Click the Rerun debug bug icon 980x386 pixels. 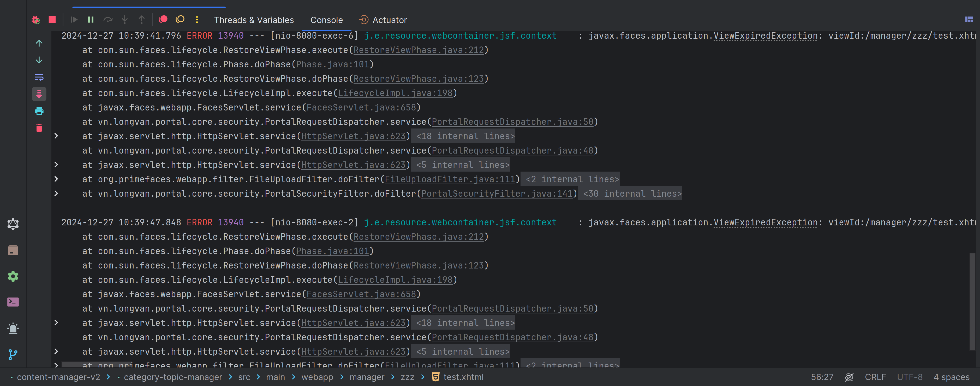pos(36,20)
